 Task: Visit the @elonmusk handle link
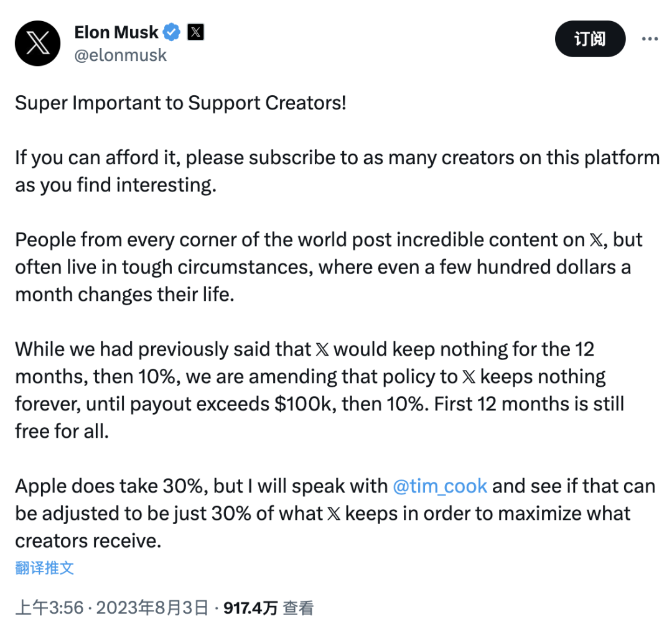(121, 55)
